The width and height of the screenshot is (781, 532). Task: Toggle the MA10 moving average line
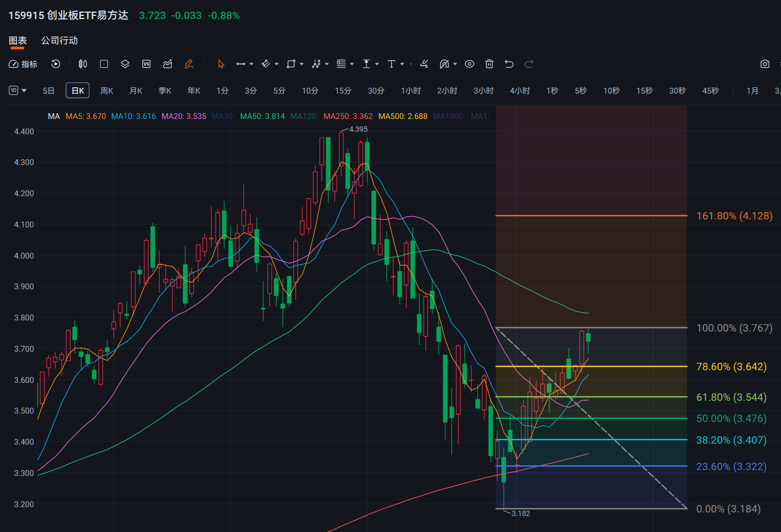pyautogui.click(x=134, y=116)
